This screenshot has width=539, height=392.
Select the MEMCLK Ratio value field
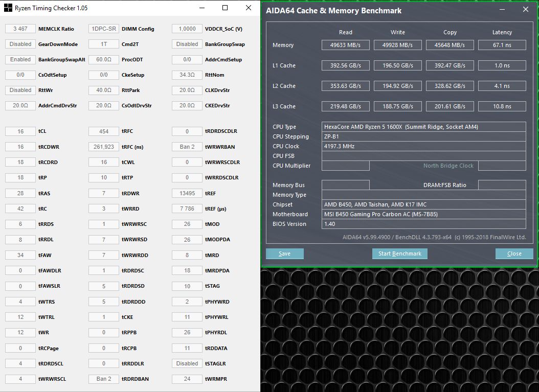20,29
